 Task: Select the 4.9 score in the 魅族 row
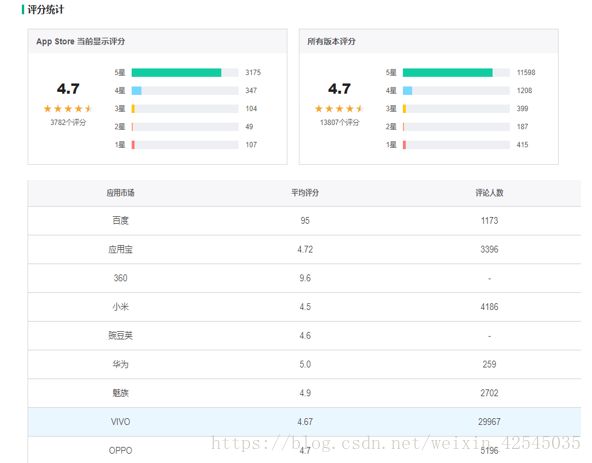coord(305,393)
